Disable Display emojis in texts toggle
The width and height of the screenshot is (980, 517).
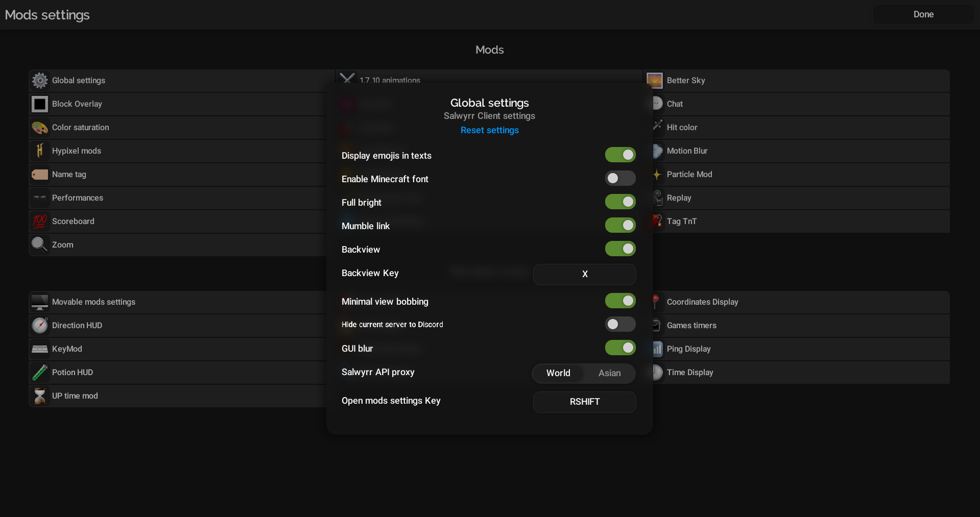620,155
